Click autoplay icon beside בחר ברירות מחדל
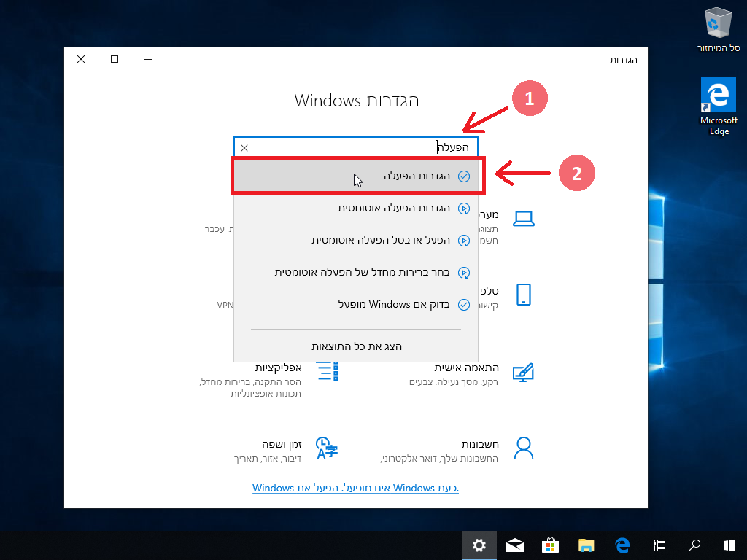Viewport: 747px width, 560px height. coord(463,273)
